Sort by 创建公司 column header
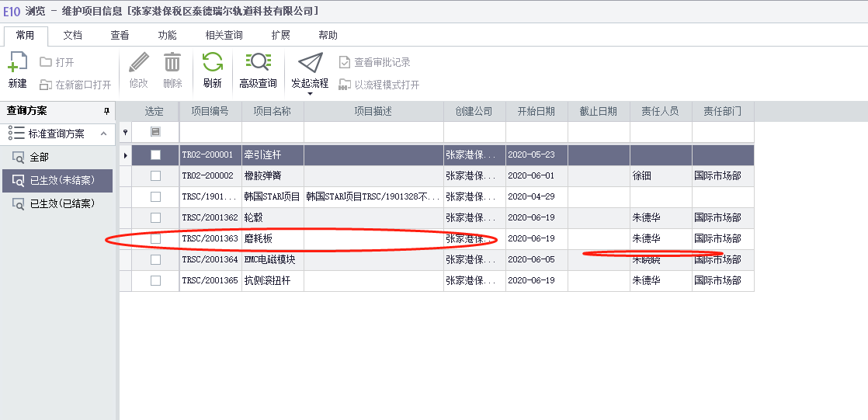Image resolution: width=868 pixels, height=420 pixels. point(474,111)
